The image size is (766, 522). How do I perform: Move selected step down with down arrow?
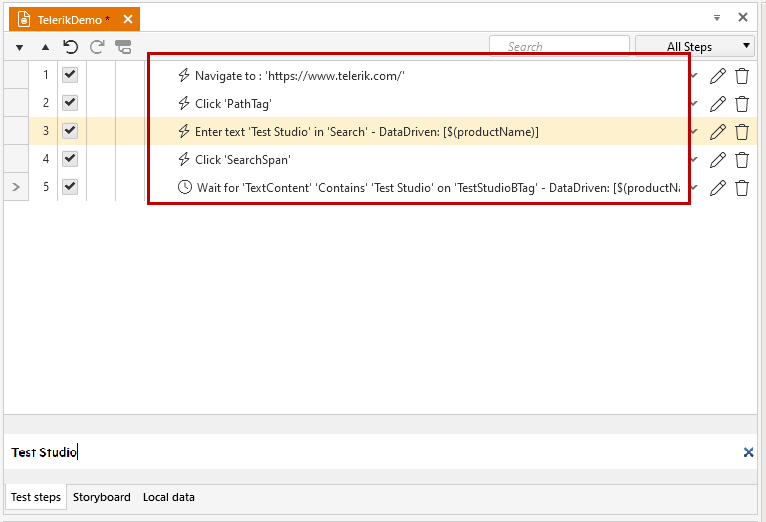tap(19, 47)
